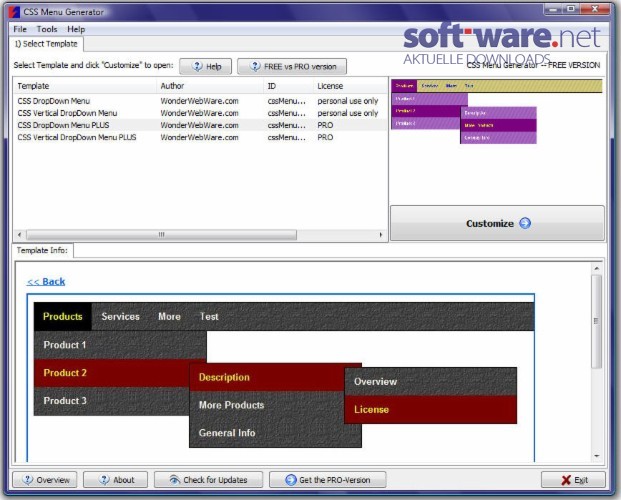
Task: Click question mark icon on Overview button
Action: point(28,480)
